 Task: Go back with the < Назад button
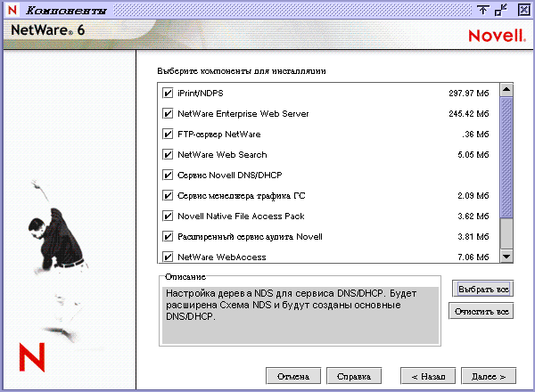point(428,376)
